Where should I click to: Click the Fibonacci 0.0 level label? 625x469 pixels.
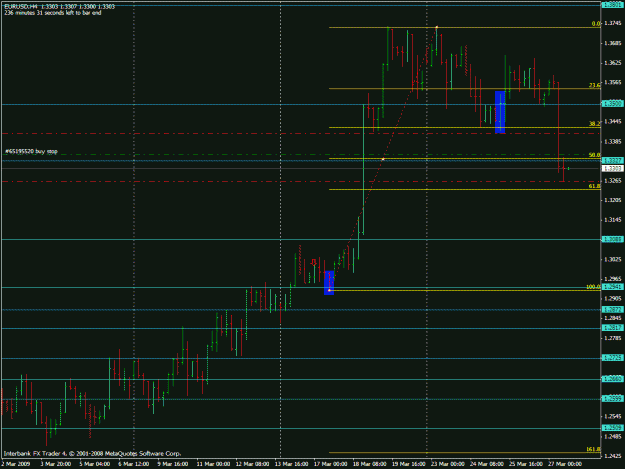pos(596,24)
